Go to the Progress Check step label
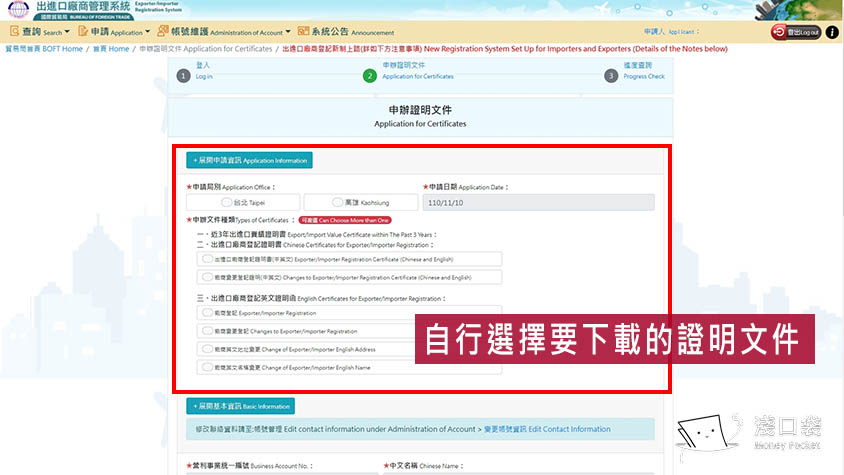This screenshot has width=844, height=475. tap(644, 71)
